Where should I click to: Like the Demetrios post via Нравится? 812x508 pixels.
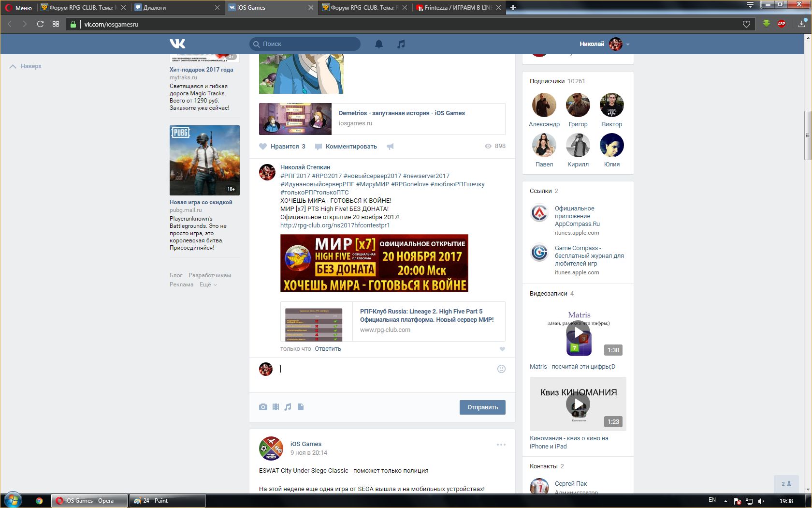pyautogui.click(x=282, y=146)
